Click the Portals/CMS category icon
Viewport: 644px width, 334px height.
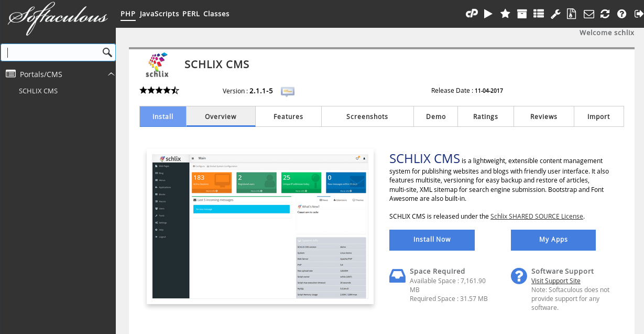point(10,74)
